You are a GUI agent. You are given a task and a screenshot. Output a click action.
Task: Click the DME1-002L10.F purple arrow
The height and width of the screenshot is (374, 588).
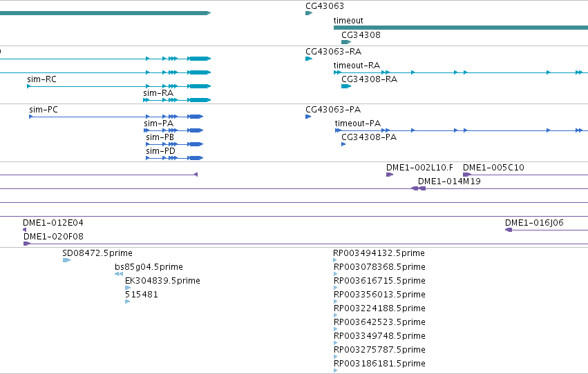(390, 175)
